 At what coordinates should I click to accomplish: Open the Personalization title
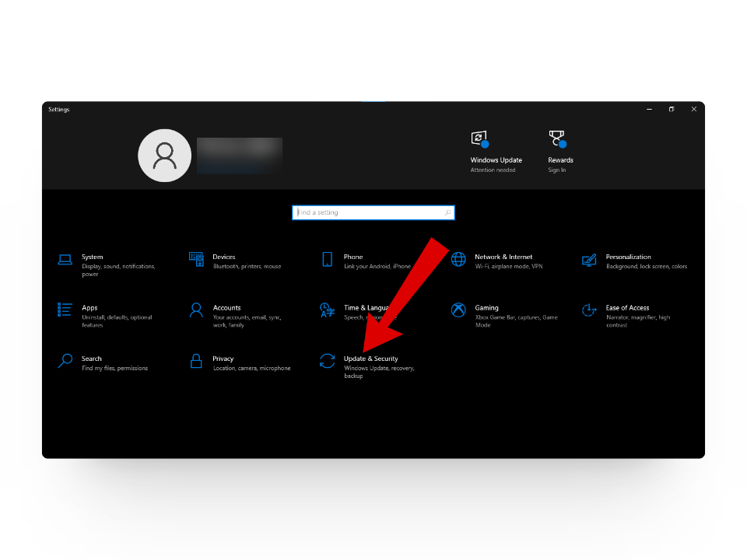tap(629, 257)
